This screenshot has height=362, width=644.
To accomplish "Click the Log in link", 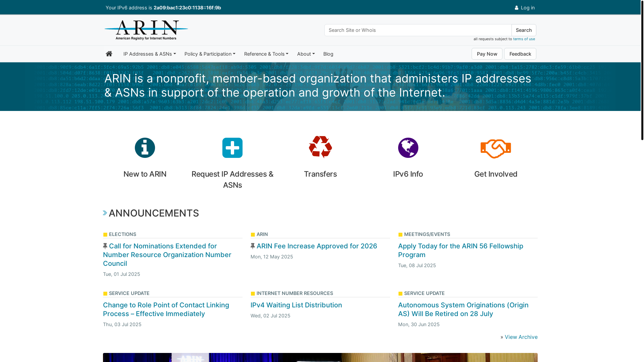I will pos(528,8).
